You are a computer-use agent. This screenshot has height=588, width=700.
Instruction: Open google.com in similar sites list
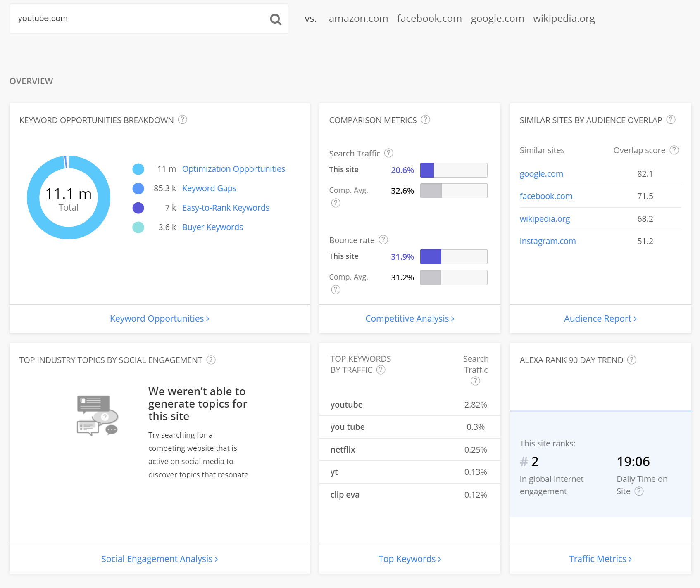(x=541, y=174)
